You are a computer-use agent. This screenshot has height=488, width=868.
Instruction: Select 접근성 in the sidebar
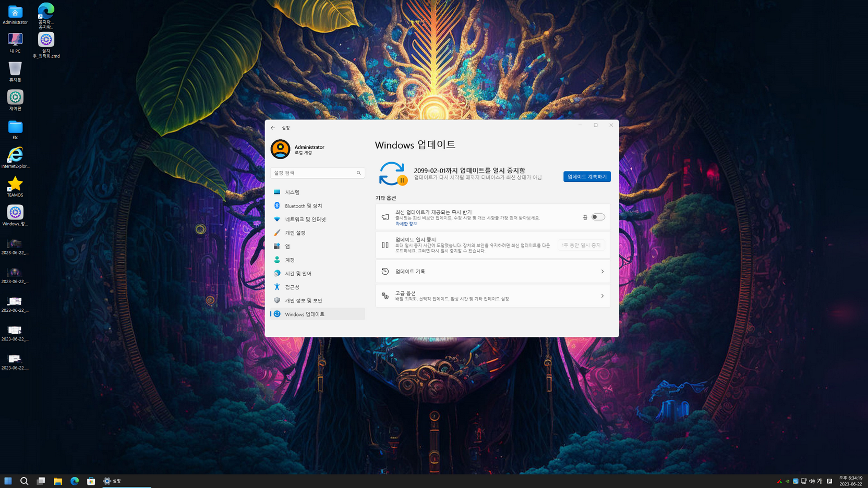click(318, 287)
